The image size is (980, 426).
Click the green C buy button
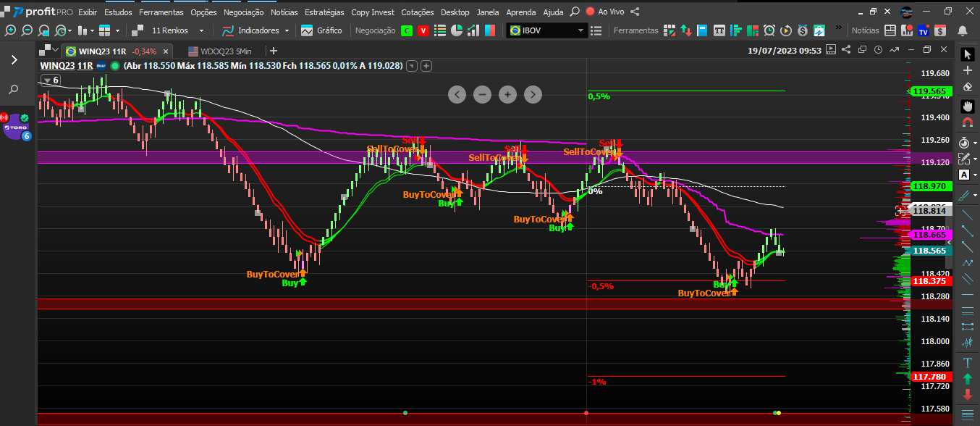pyautogui.click(x=407, y=30)
